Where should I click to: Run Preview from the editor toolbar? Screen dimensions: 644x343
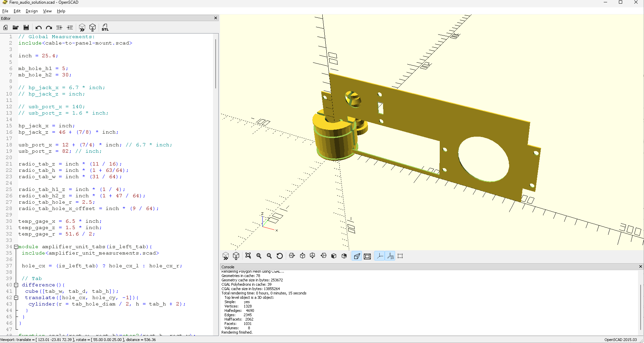coord(82,27)
